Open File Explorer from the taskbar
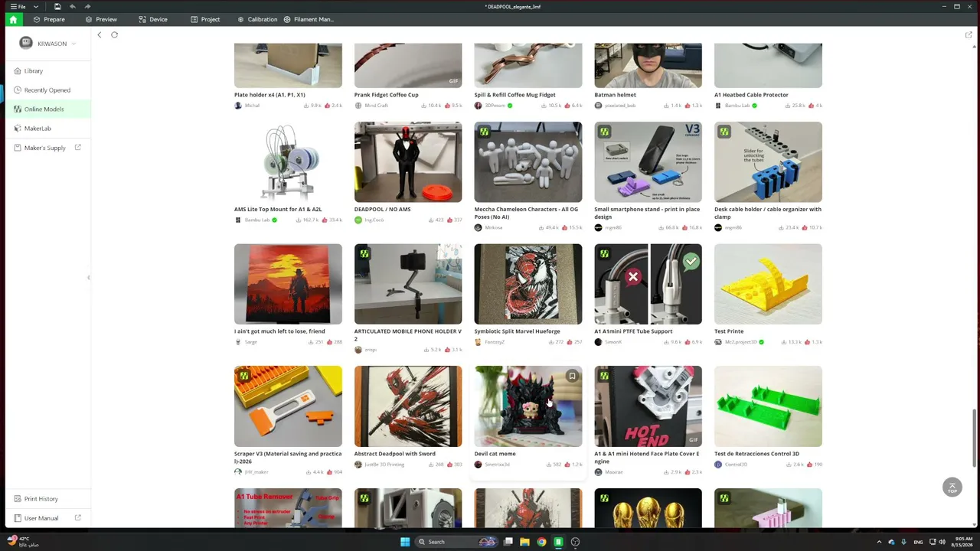 pyautogui.click(x=524, y=542)
